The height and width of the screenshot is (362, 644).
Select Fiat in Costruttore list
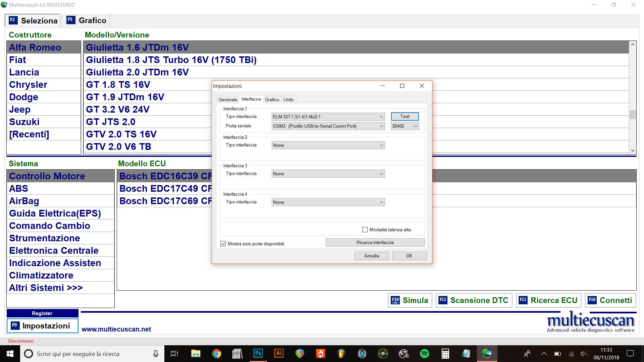[44, 60]
